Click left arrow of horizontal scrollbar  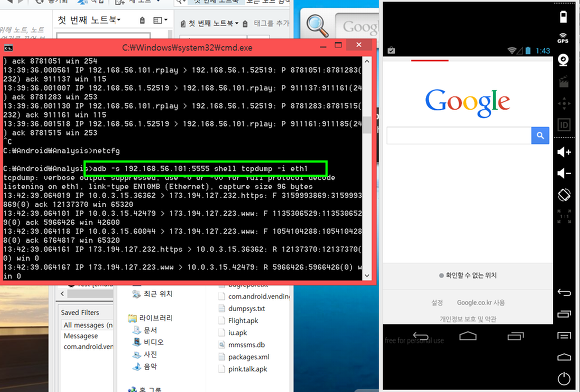click(x=62, y=294)
